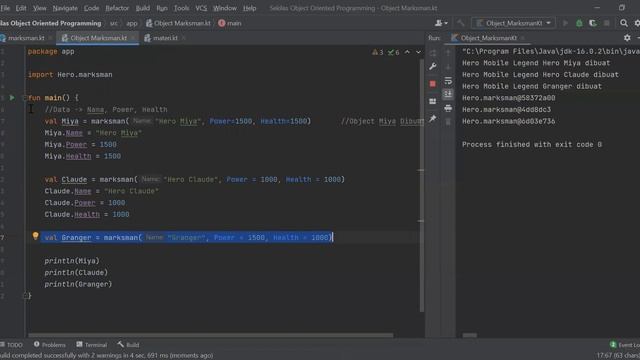Image resolution: width=640 pixels, height=360 pixels.
Task: Click the toolbar Stop square icon
Action: pyautogui.click(x=607, y=23)
